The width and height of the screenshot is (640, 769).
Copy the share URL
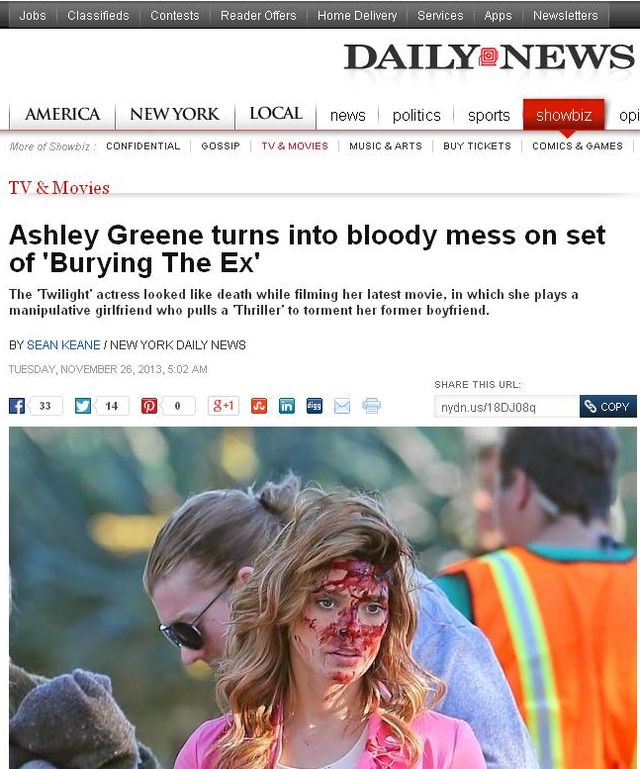[608, 407]
